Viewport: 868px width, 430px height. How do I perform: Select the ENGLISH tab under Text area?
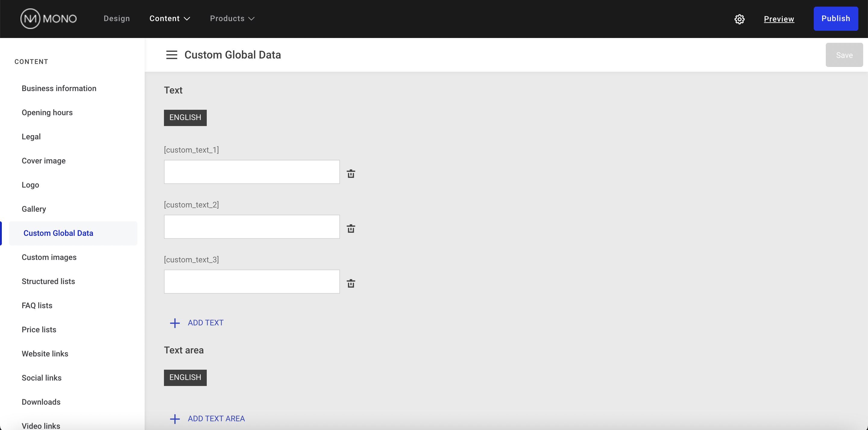click(x=185, y=378)
